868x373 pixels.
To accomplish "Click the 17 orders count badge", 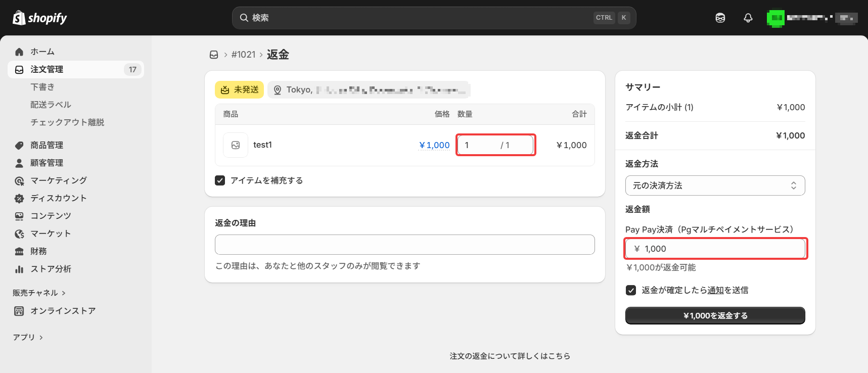I will tap(132, 70).
